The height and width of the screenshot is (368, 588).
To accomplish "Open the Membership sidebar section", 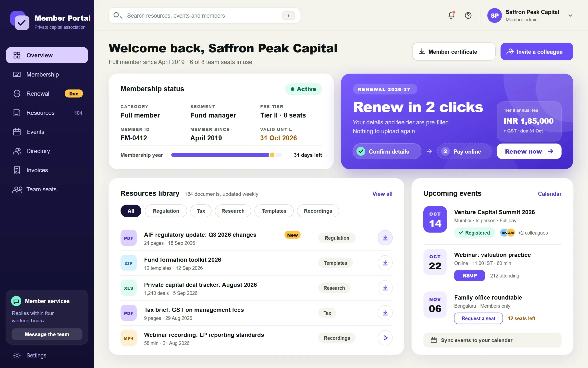I will coord(47,74).
